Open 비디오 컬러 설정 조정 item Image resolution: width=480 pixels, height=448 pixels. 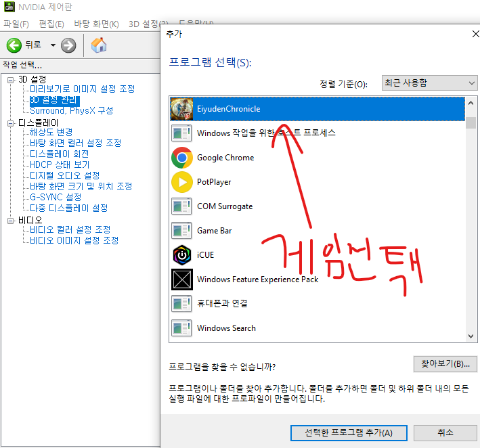pyautogui.click(x=70, y=230)
